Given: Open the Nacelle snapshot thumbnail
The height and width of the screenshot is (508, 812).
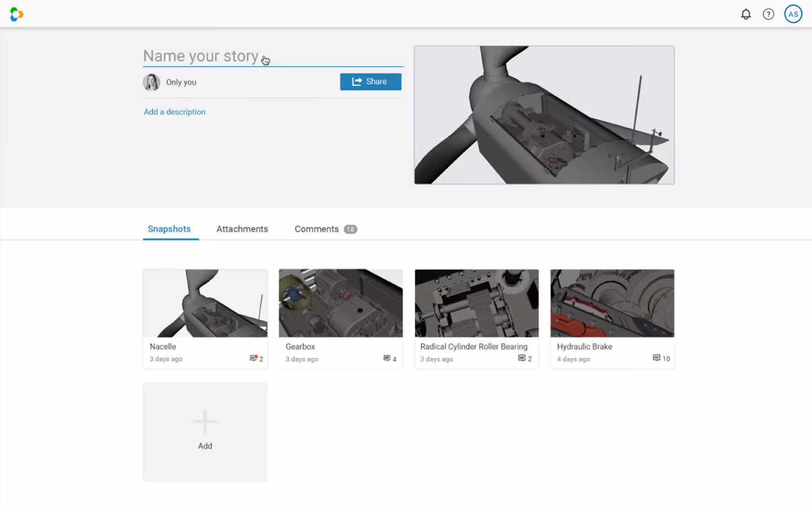Looking at the screenshot, I should pos(205,303).
